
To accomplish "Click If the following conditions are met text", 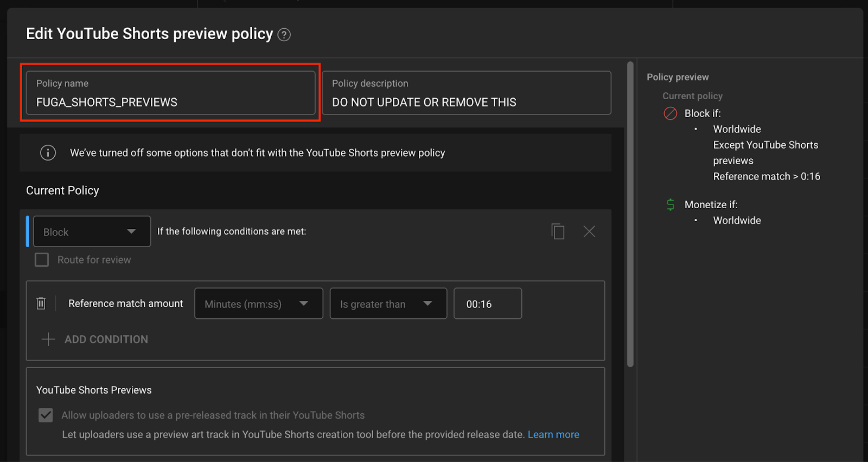I will [232, 232].
